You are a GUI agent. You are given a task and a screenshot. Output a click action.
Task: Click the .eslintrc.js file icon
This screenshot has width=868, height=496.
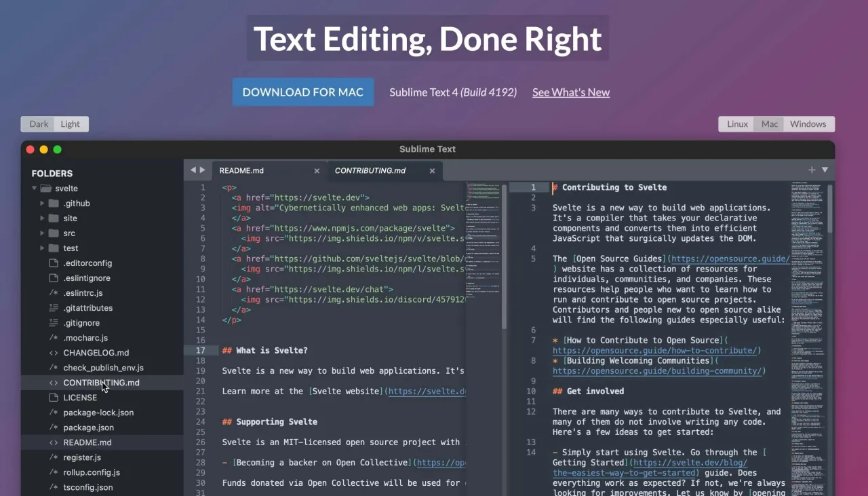(54, 293)
